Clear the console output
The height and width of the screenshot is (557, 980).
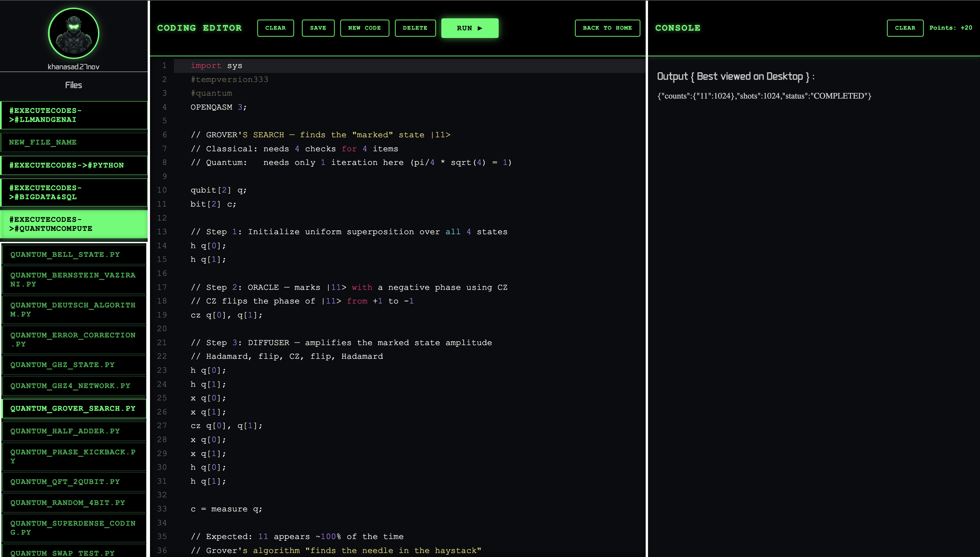point(905,28)
